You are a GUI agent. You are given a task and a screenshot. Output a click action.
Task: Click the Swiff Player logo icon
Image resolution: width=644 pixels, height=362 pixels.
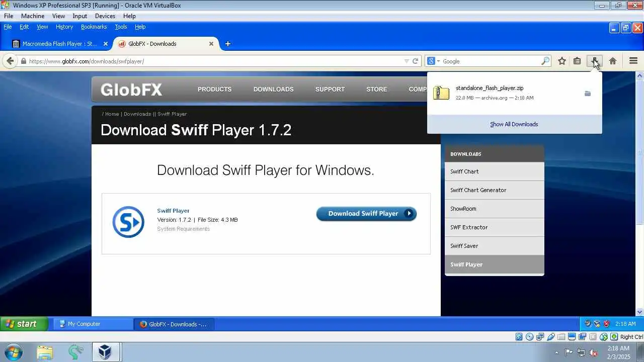pyautogui.click(x=128, y=222)
